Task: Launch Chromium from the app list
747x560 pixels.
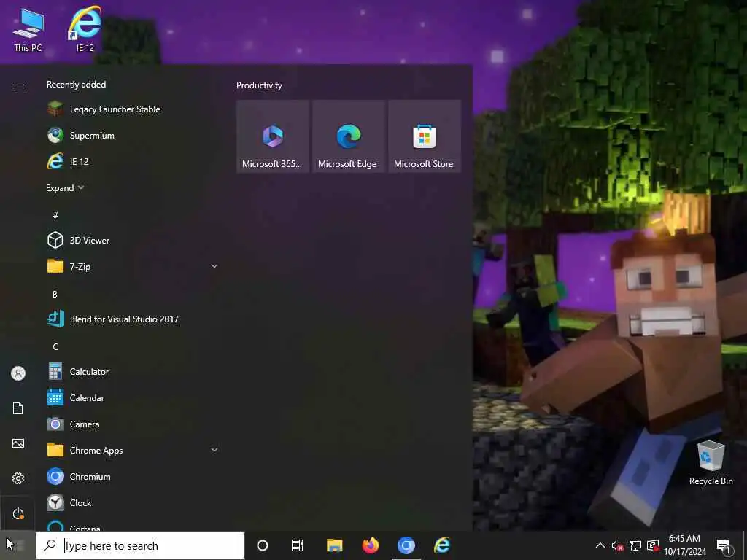Action: (x=133, y=476)
